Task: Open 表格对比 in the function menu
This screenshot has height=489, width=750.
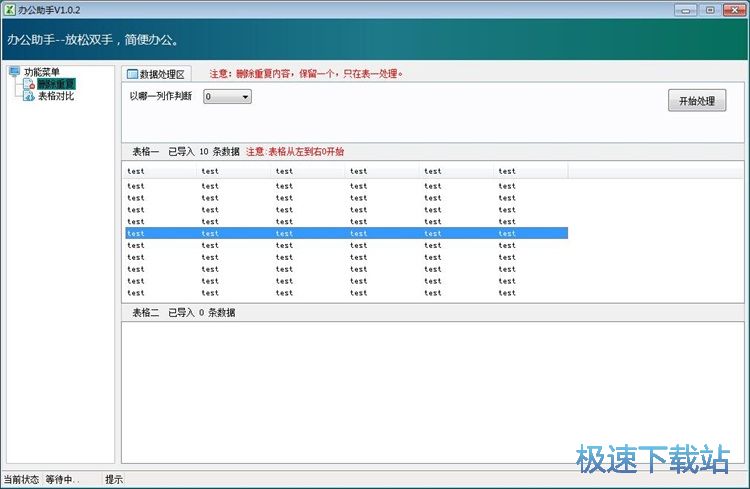Action: pyautogui.click(x=56, y=97)
